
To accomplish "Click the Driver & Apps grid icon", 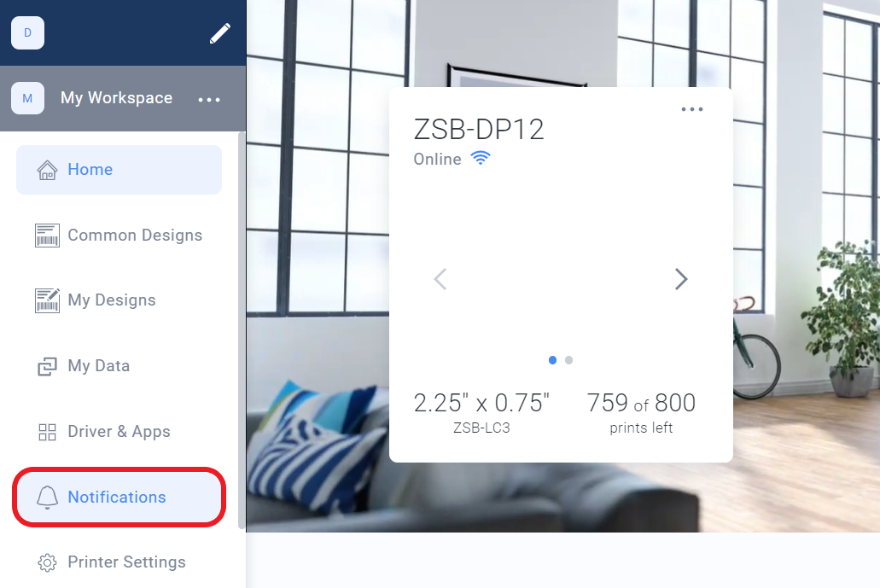I will tap(47, 432).
